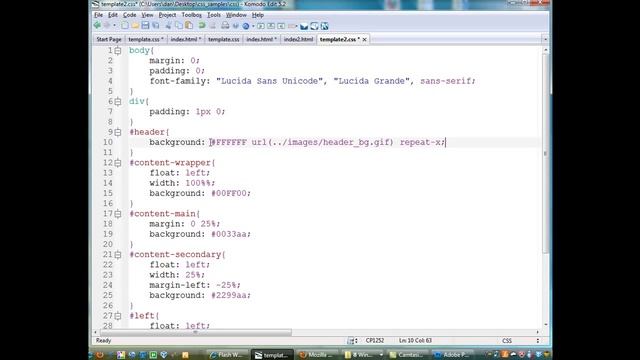Switch to the Start Page tab

[x=109, y=40]
